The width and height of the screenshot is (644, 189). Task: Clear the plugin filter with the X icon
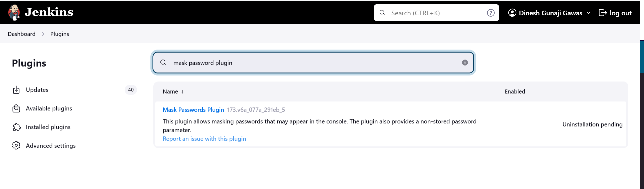click(x=465, y=63)
